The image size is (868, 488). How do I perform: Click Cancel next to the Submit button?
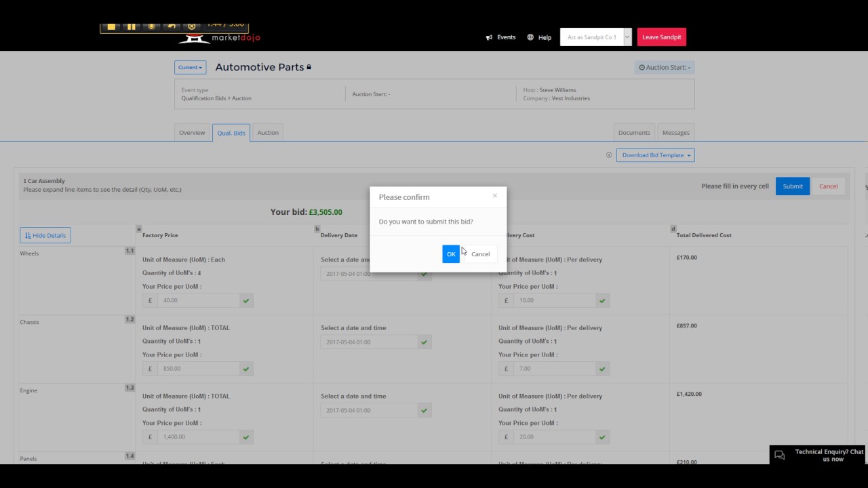[828, 186]
